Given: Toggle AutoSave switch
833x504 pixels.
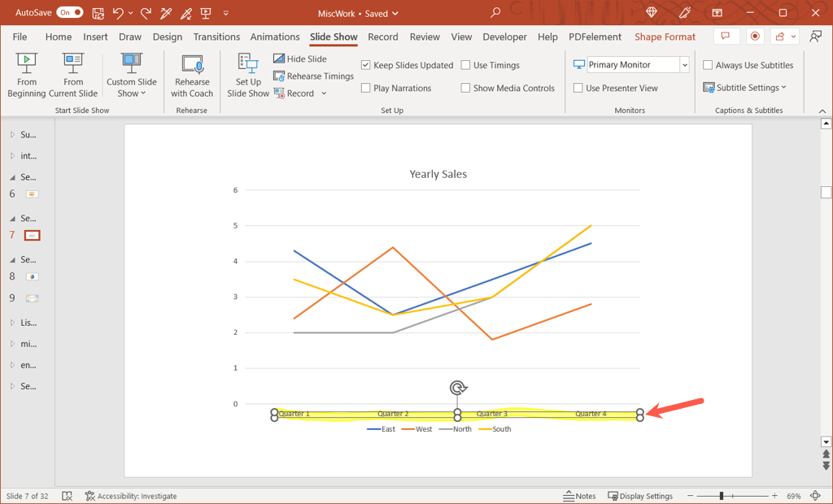Looking at the screenshot, I should tap(69, 13).
